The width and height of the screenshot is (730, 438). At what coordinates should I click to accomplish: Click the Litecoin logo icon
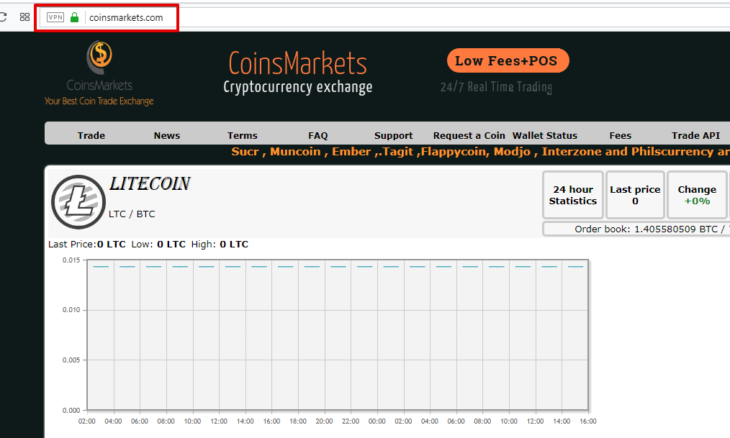tap(78, 202)
